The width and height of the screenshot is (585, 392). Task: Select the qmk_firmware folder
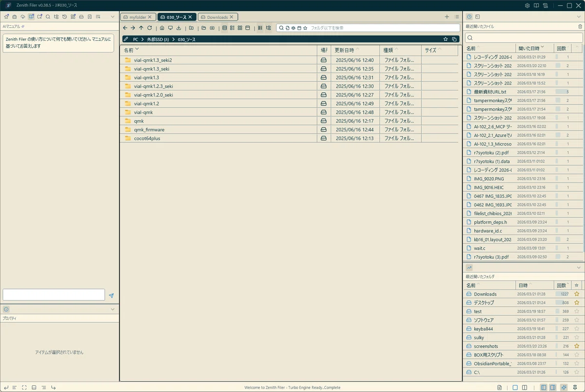click(289, 130)
